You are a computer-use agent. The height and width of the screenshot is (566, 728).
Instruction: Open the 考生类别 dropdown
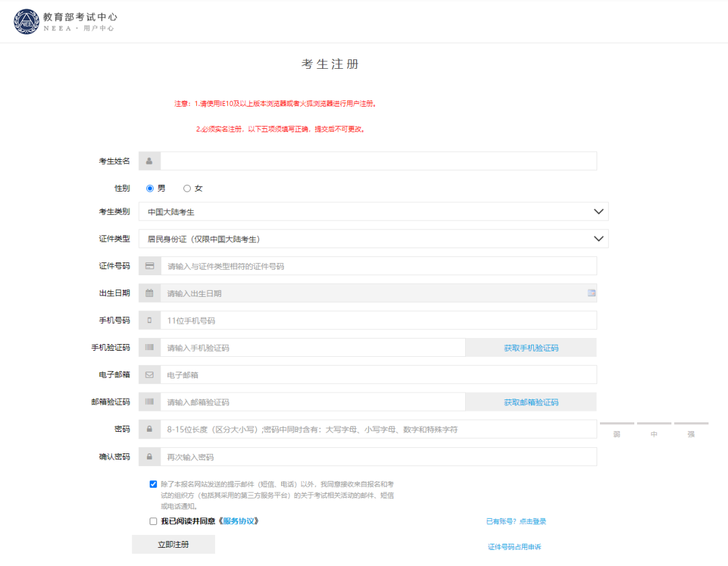598,211
